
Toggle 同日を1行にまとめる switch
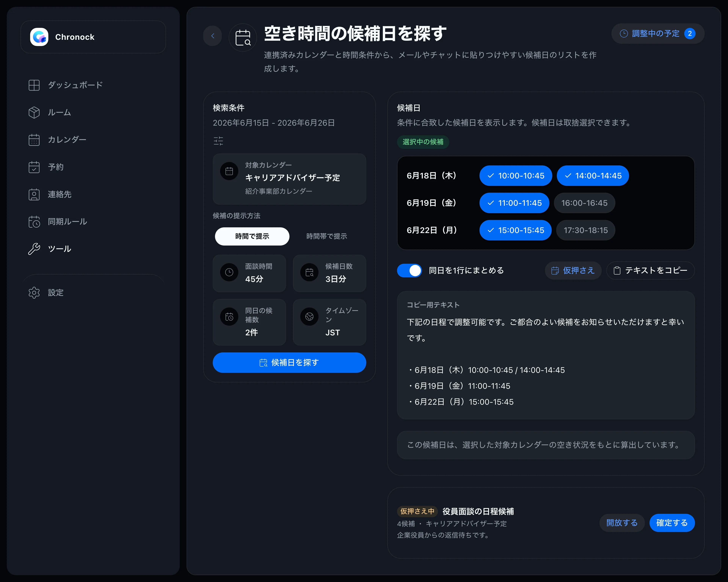tap(409, 270)
